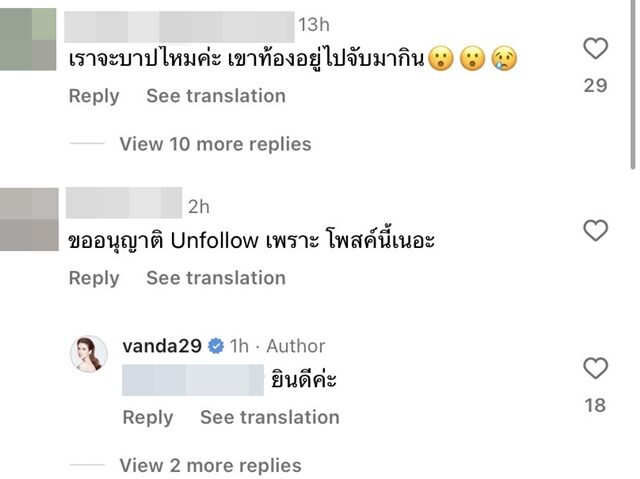Open first commenter's profile avatar
This screenshot has height=479, width=640.
29,37
